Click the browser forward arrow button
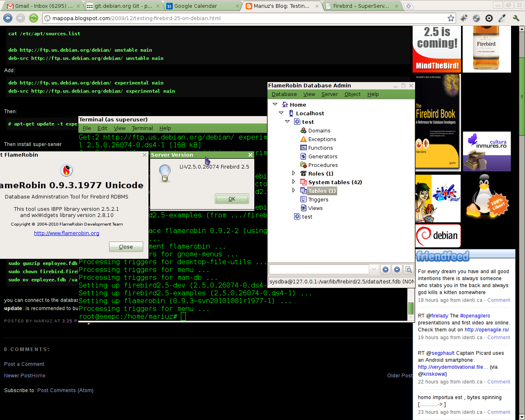The height and width of the screenshot is (420, 525). (x=21, y=18)
